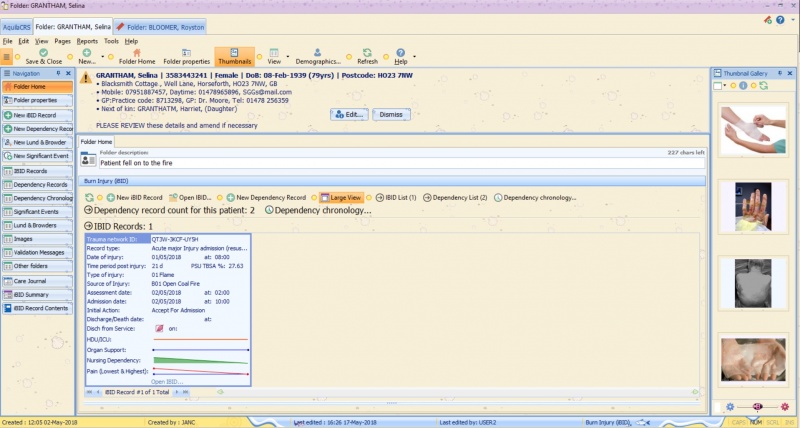This screenshot has height=428, width=800.
Task: Click green refresh icon in Thumbnail Gallery
Action: click(763, 86)
